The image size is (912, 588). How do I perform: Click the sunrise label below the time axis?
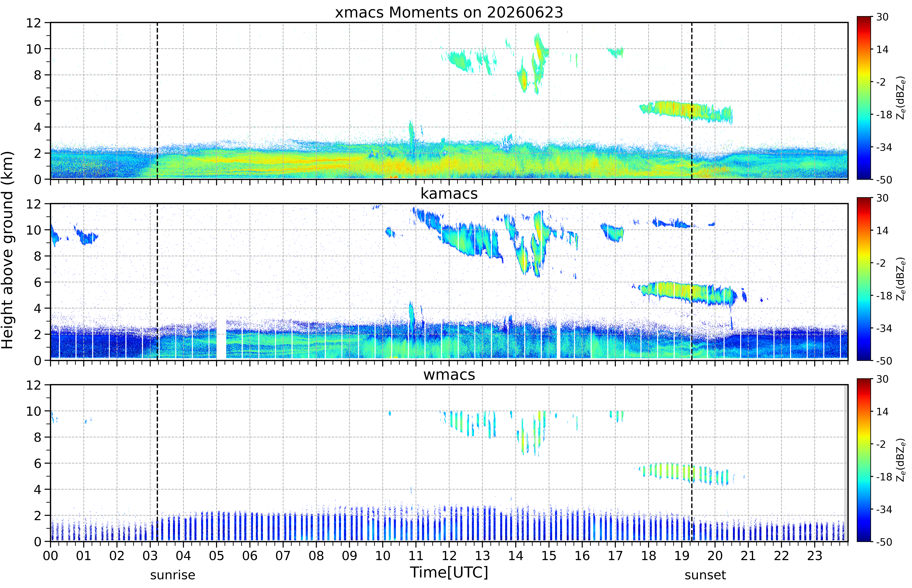point(173,575)
